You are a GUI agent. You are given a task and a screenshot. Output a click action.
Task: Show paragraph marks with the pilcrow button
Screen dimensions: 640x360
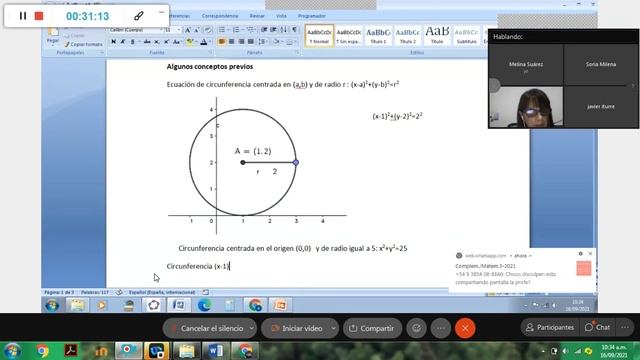tap(294, 30)
